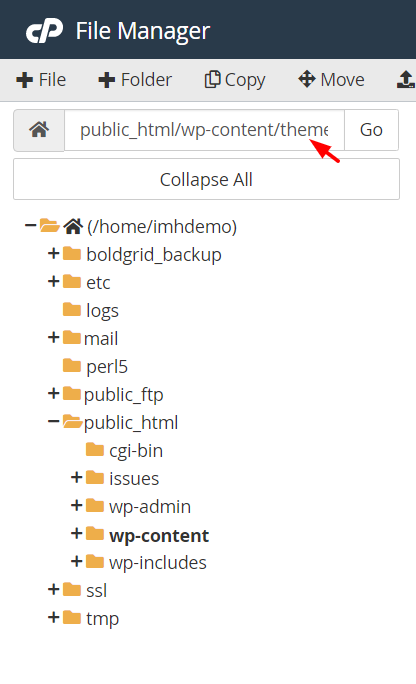Create a new folder with +Folder
Image resolution: width=416 pixels, height=684 pixels.
(135, 80)
